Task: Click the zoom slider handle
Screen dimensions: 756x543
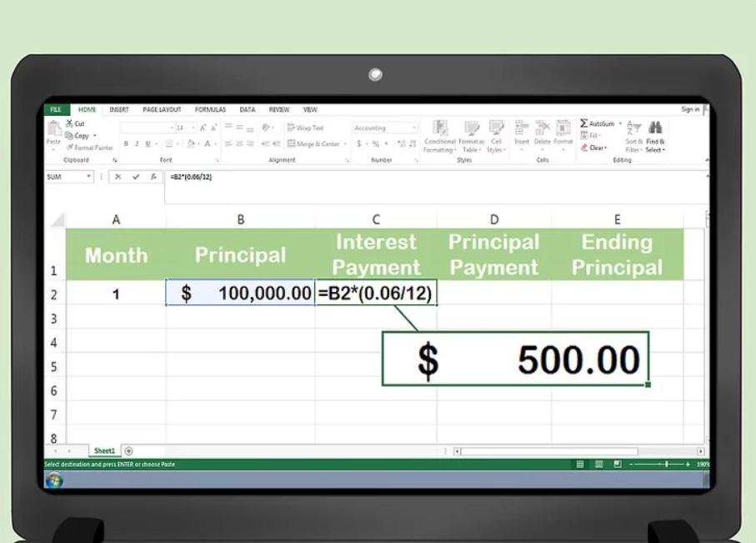Action: pyautogui.click(x=667, y=464)
